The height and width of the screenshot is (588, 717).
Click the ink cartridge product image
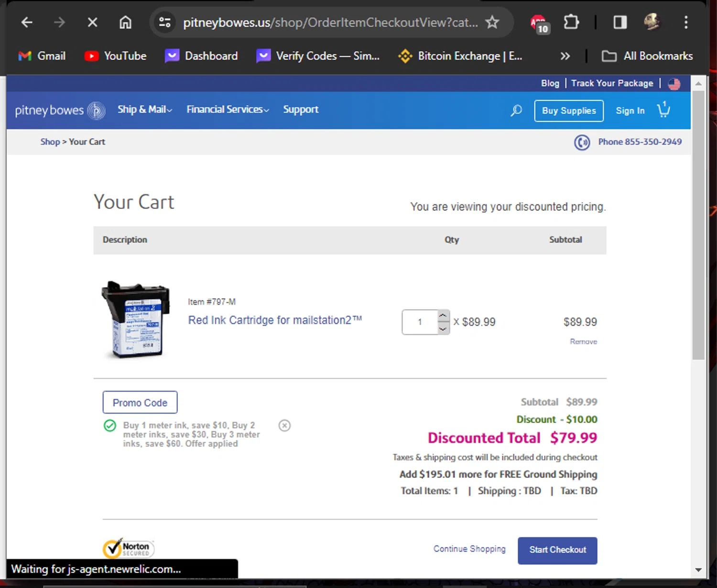(135, 319)
